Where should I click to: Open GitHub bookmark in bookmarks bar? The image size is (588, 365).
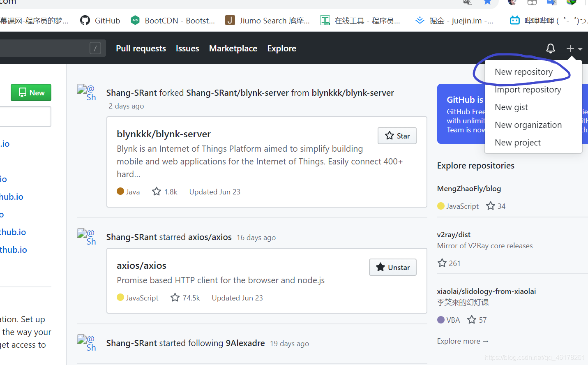100,21
